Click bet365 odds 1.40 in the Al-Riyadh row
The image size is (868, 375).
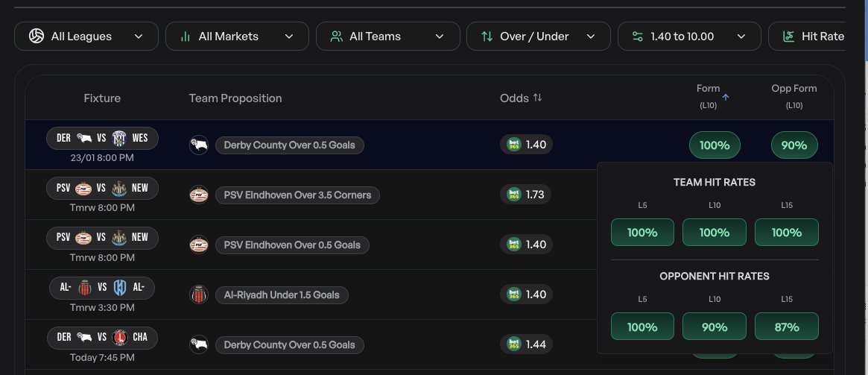tap(527, 294)
